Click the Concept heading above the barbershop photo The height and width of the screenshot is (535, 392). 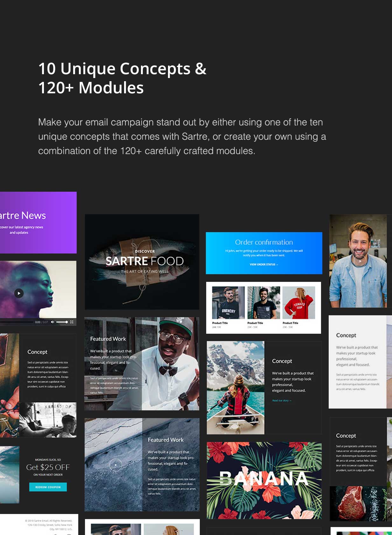37,352
